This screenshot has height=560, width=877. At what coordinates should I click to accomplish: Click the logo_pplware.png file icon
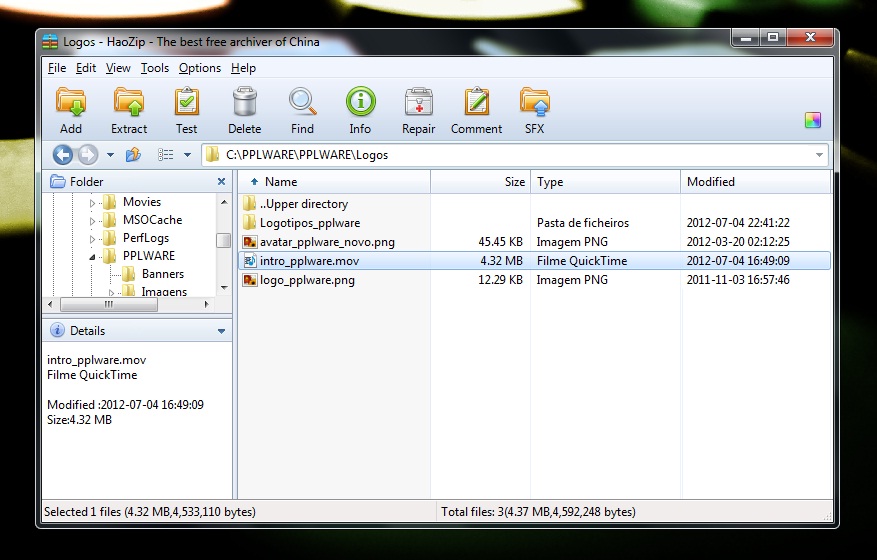click(249, 280)
